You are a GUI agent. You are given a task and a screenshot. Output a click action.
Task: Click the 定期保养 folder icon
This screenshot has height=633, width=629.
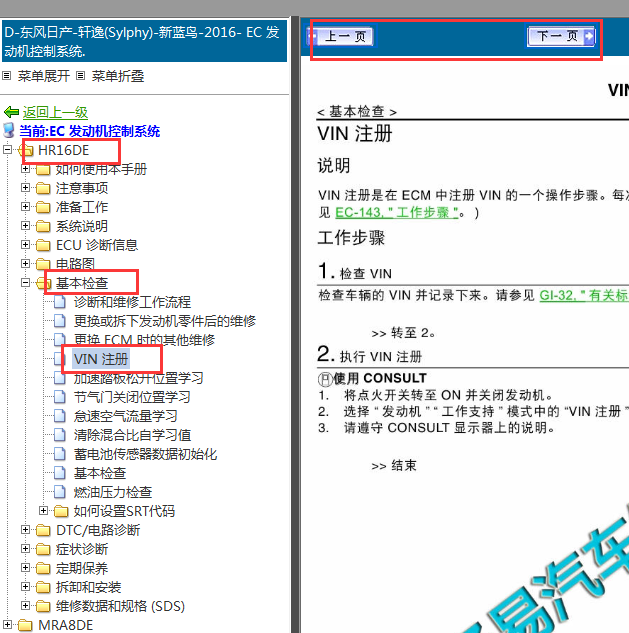[x=43, y=568]
